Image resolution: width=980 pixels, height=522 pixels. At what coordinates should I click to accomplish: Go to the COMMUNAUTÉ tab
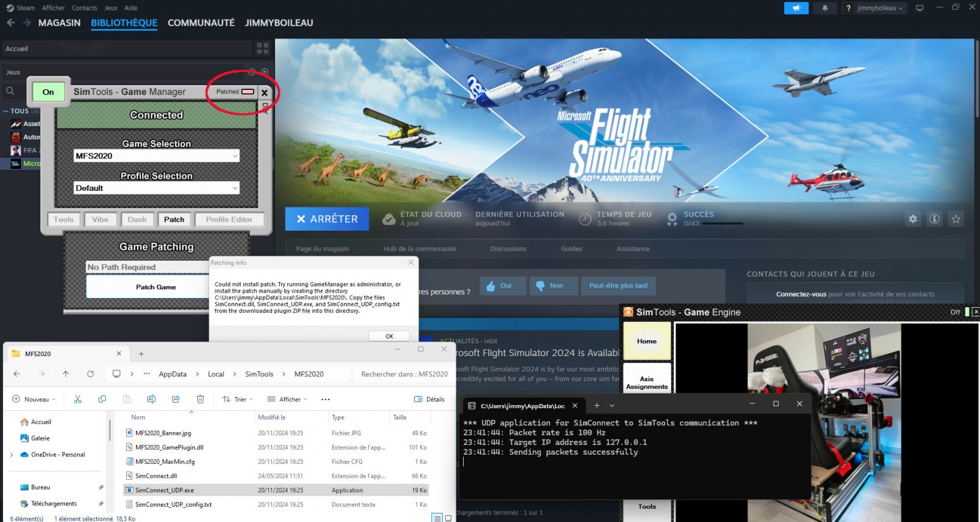(201, 23)
